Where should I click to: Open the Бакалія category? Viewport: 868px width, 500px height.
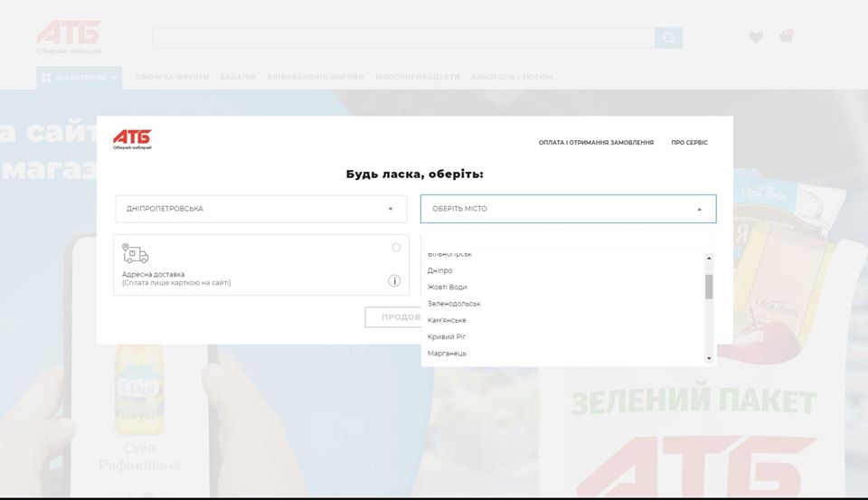pos(238,77)
